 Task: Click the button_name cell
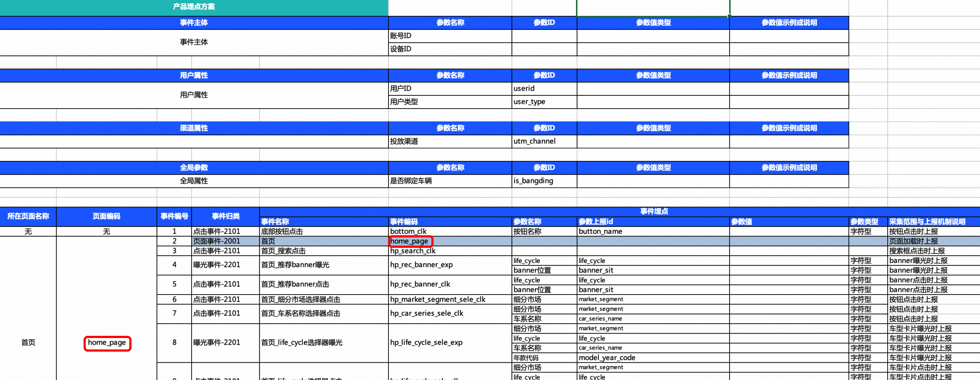[x=653, y=232]
